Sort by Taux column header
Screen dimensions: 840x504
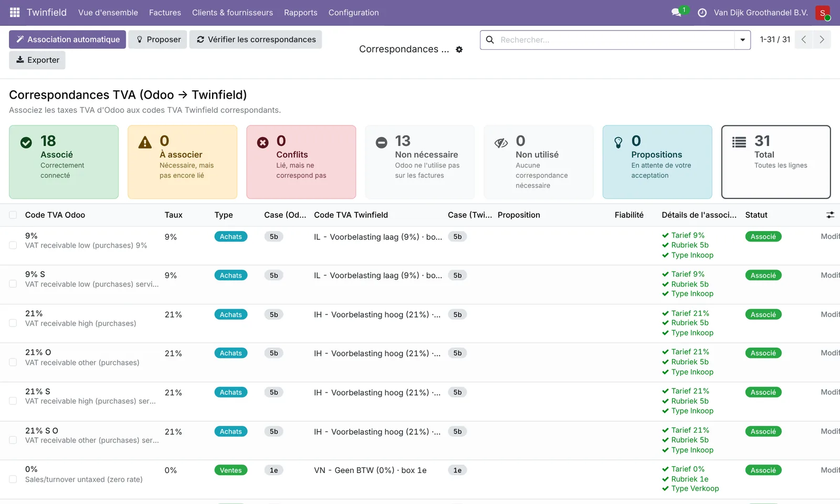tap(174, 215)
